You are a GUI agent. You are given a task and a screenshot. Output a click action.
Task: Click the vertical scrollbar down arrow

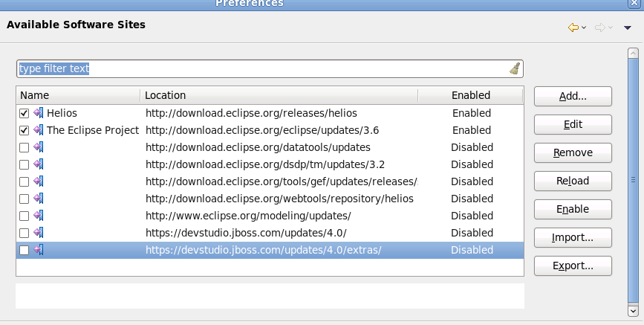coord(633,310)
